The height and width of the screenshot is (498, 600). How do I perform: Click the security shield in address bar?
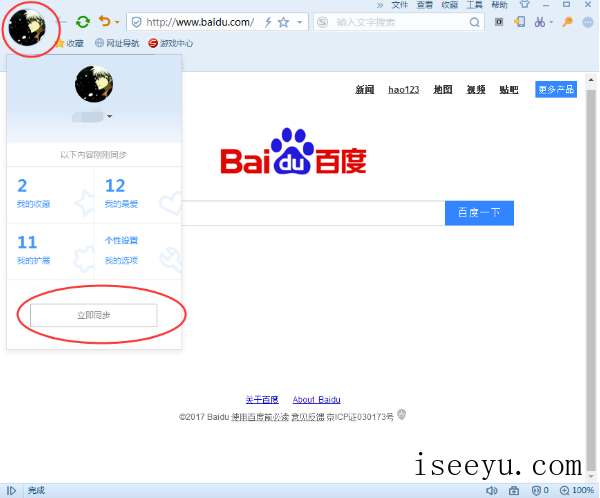coord(136,23)
